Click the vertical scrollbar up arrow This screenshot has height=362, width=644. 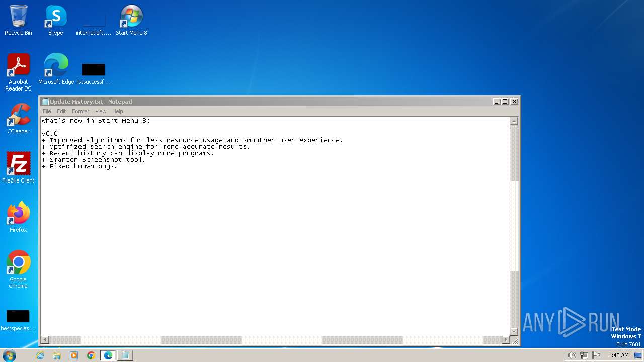514,121
